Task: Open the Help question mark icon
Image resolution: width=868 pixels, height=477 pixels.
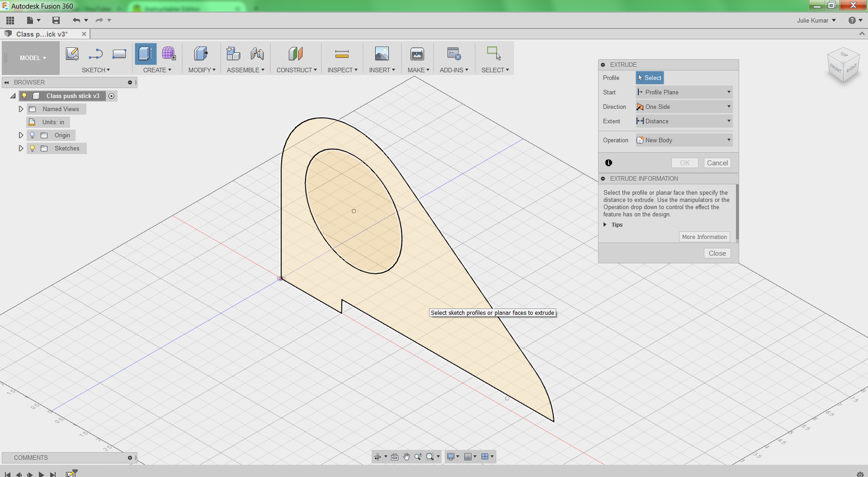Action: coord(852,20)
